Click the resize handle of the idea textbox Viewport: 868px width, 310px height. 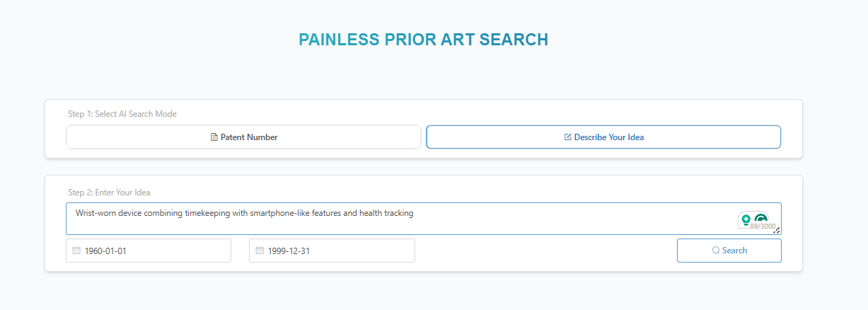(777, 230)
